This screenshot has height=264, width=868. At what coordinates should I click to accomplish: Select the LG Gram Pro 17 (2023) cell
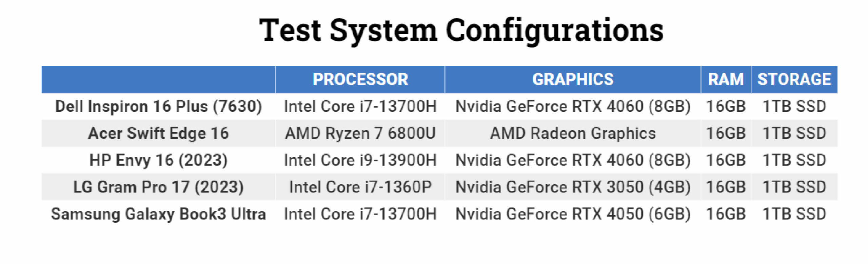point(158,187)
